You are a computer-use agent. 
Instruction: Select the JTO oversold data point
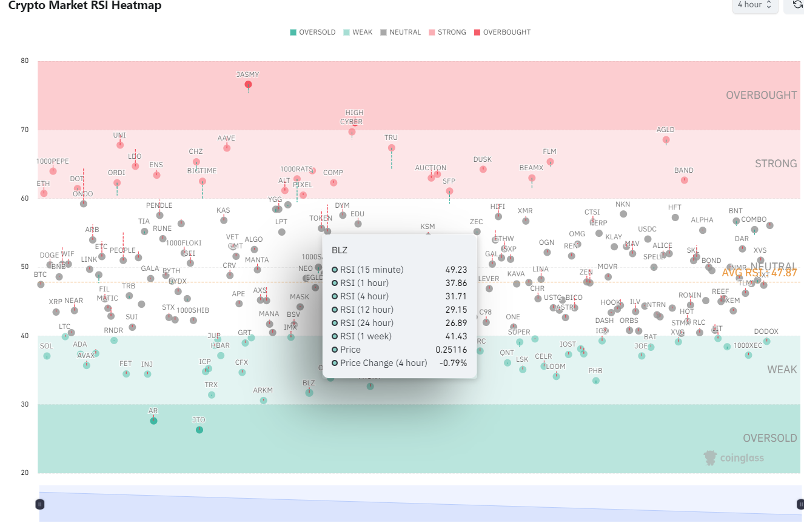pos(199,430)
